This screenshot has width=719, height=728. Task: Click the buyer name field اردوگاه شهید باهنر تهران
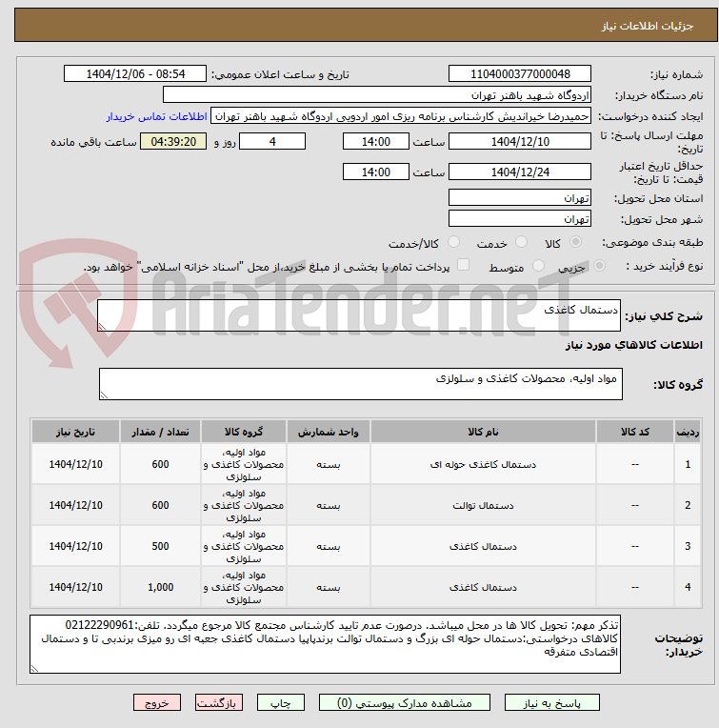(377, 95)
